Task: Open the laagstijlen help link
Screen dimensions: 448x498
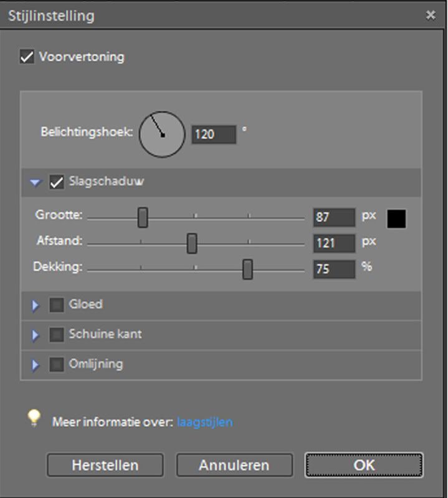Action: [205, 423]
